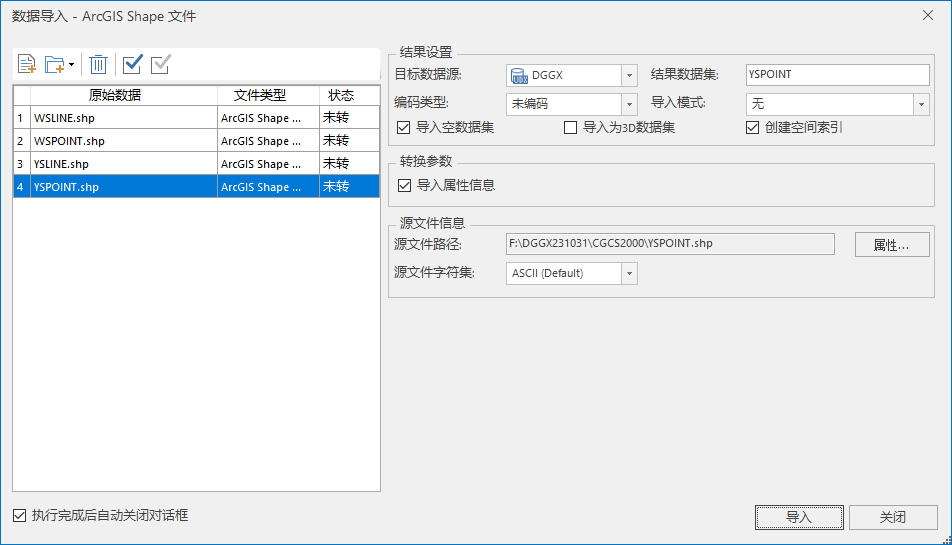Expand the 导入模式 dropdown
The height and width of the screenshot is (545, 952).
920,104
